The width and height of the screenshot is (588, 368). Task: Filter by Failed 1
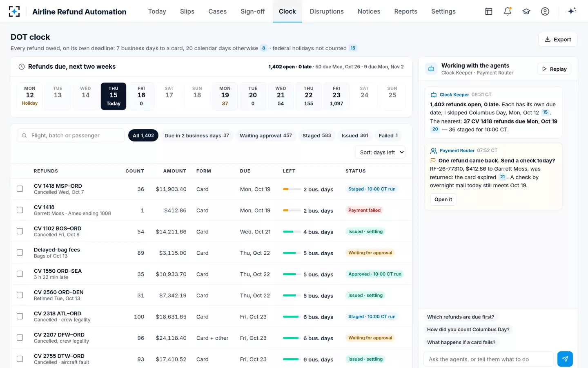[388, 135]
